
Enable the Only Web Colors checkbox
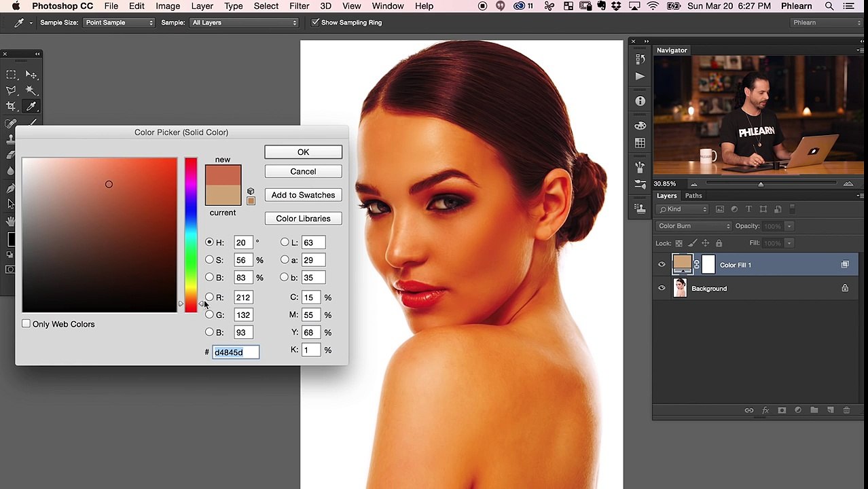[x=26, y=324]
